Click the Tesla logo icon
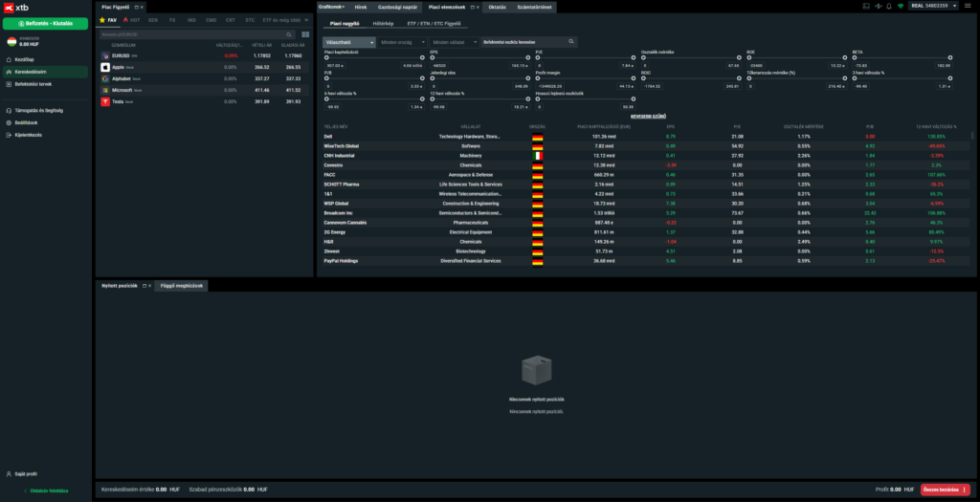Viewport: 980px width, 502px height. click(x=105, y=101)
